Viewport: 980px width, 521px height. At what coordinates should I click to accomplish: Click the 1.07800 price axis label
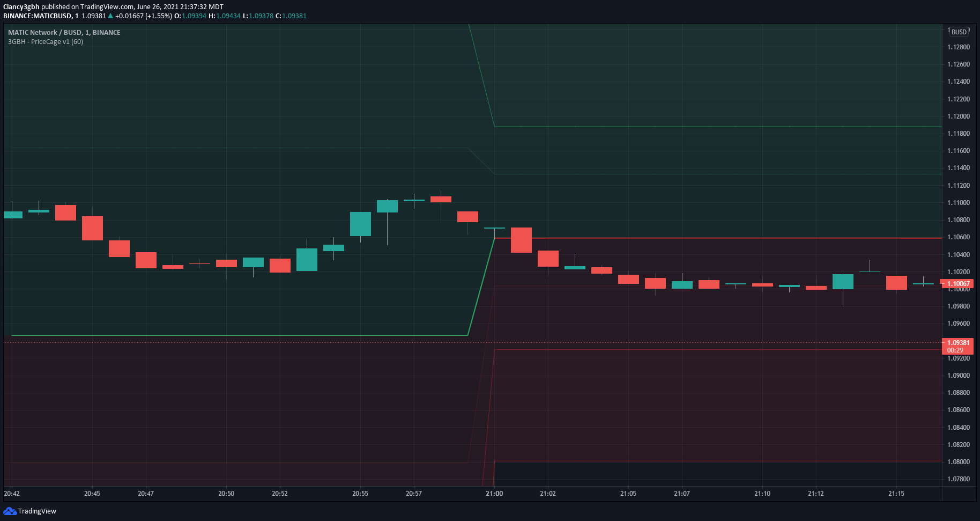[959, 479]
